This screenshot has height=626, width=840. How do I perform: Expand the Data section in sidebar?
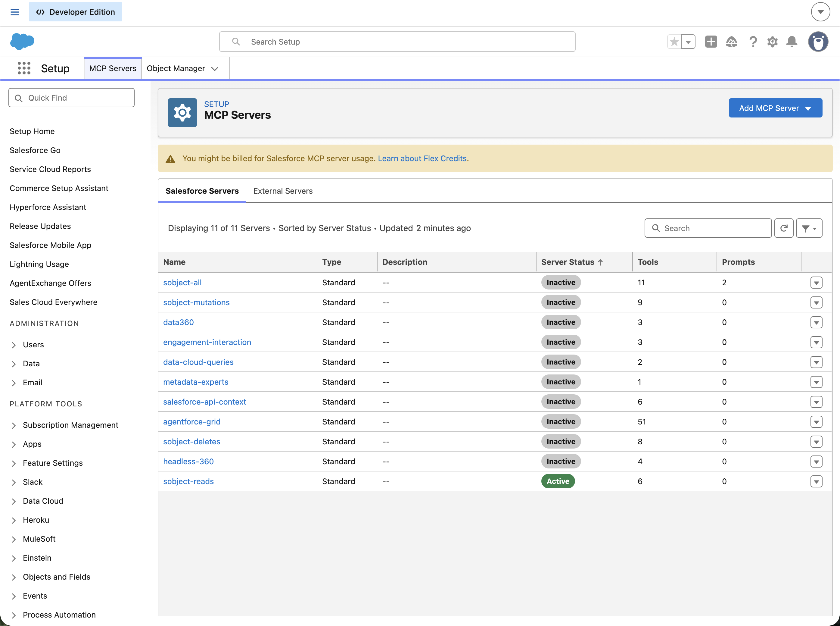coord(14,364)
